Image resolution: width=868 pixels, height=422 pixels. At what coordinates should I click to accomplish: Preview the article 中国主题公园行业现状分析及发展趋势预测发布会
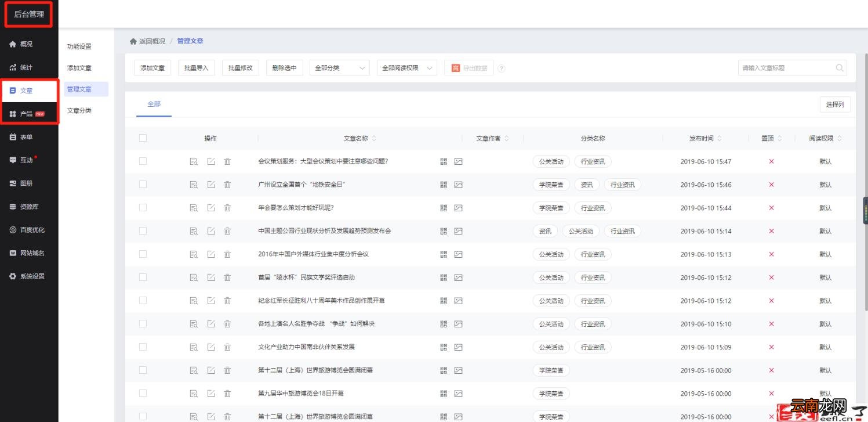pos(194,231)
